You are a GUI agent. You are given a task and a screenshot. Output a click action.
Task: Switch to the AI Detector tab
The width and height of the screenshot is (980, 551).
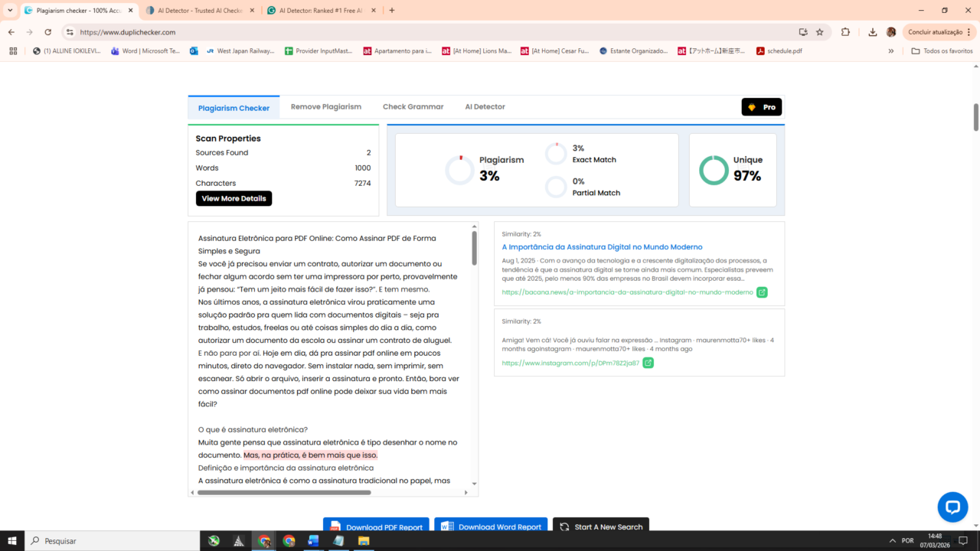click(485, 107)
